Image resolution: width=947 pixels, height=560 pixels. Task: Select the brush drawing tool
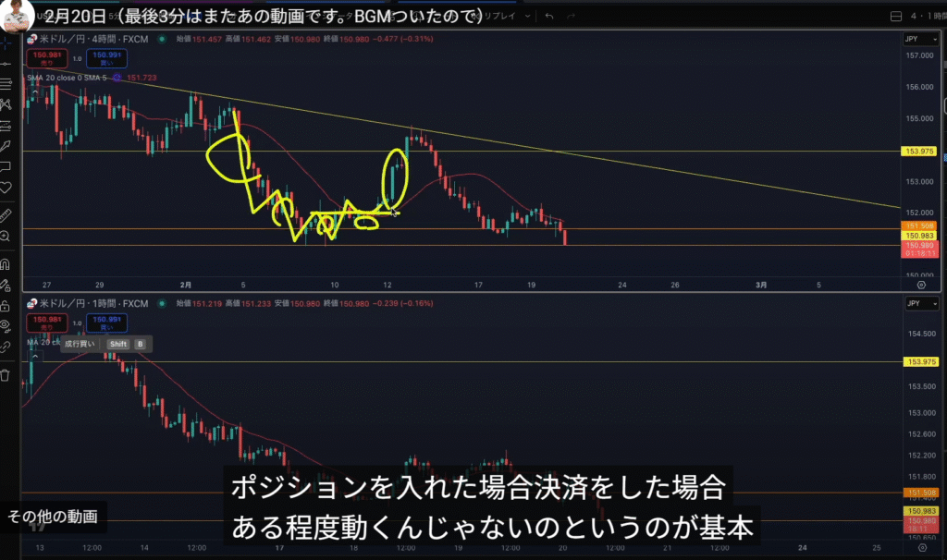tap(6, 146)
